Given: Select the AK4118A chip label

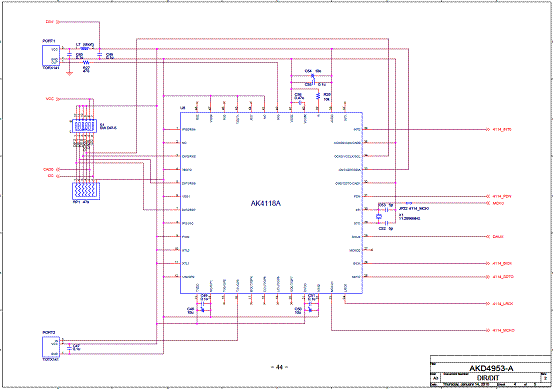Looking at the screenshot, I should (266, 203).
